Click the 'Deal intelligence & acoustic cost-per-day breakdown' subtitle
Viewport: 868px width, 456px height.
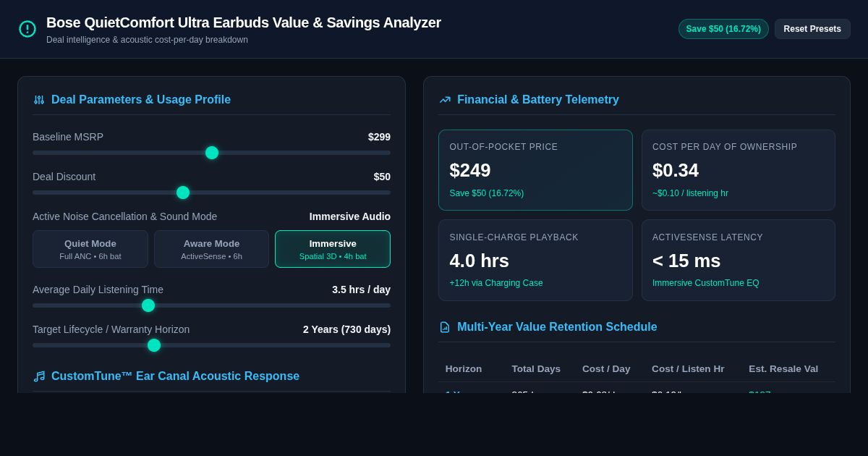coord(147,40)
